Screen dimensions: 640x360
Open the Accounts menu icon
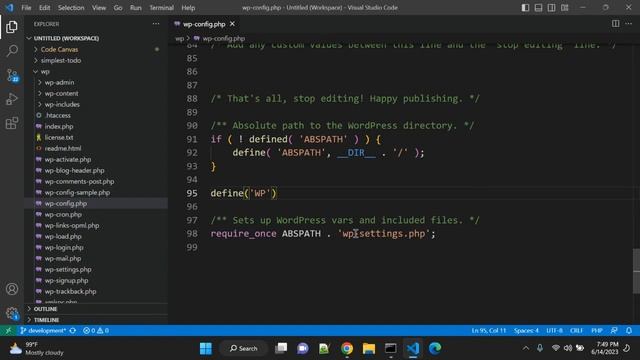coord(12,289)
